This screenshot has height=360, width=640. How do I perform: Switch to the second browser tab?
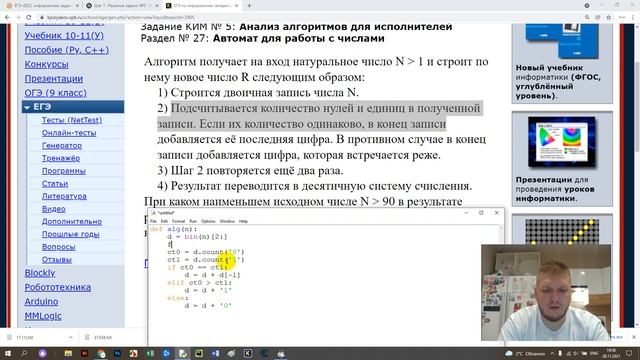[x=122, y=6]
